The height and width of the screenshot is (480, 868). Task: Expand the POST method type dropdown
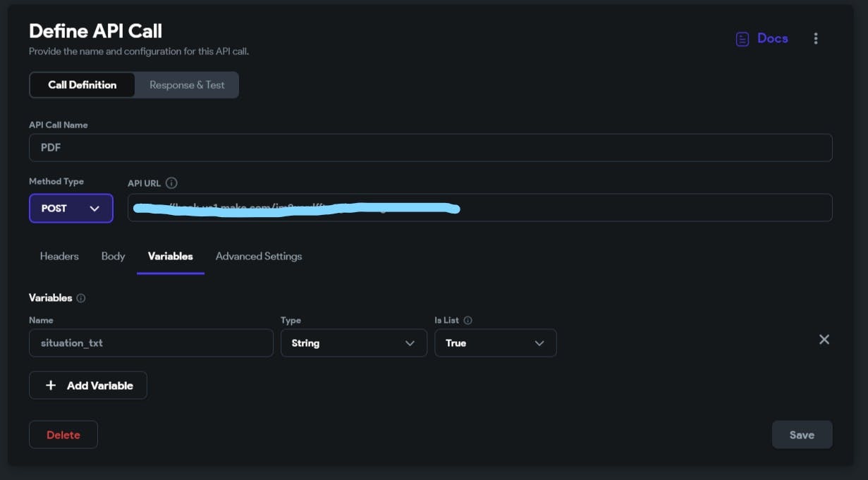(x=71, y=209)
